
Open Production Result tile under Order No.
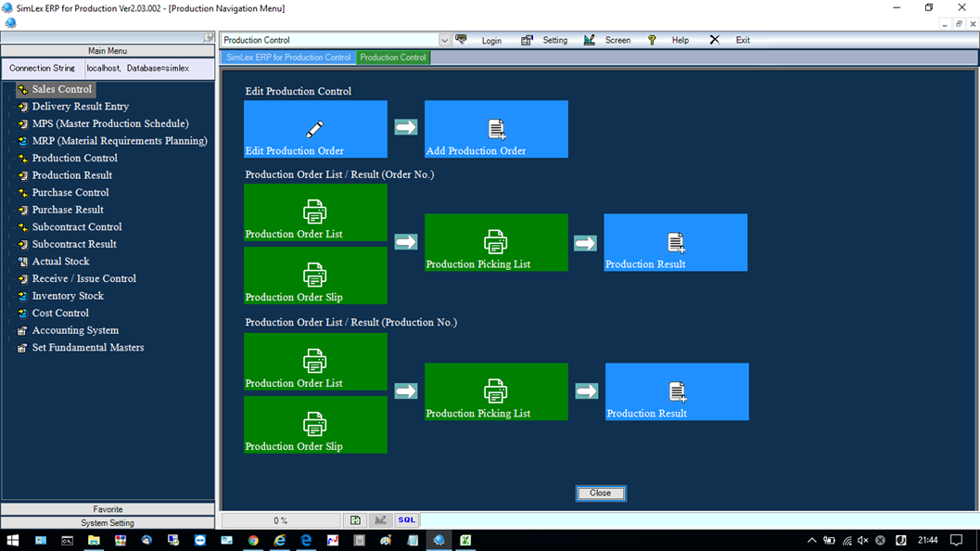(x=676, y=243)
